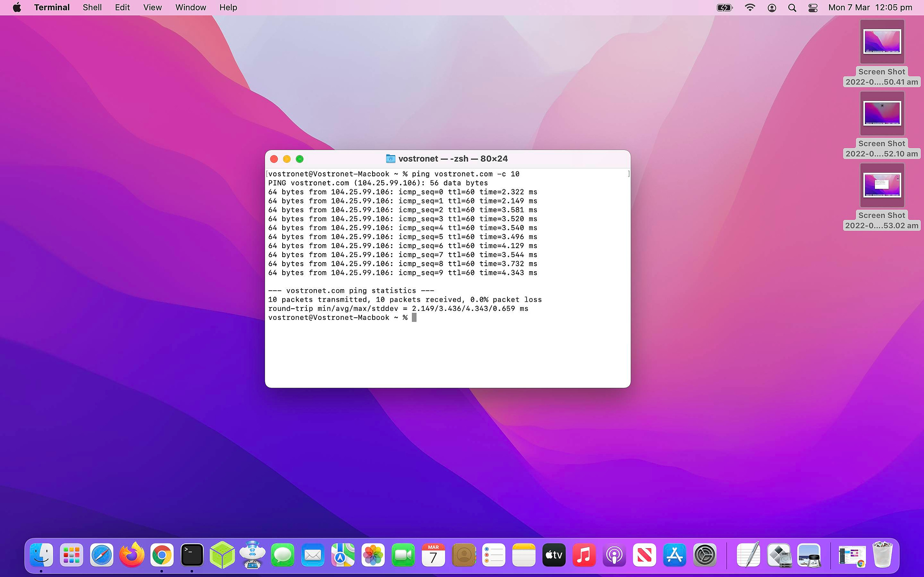Open the Music app icon
This screenshot has width=924, height=577.
(x=584, y=555)
